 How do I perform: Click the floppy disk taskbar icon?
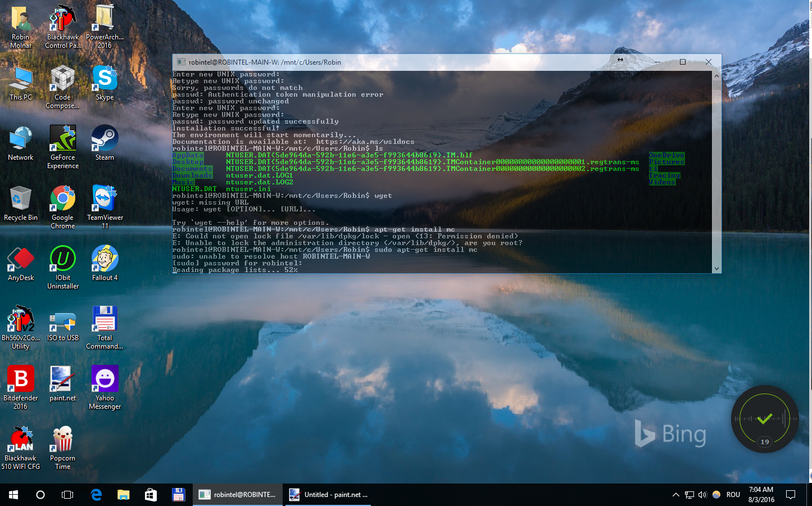point(178,495)
